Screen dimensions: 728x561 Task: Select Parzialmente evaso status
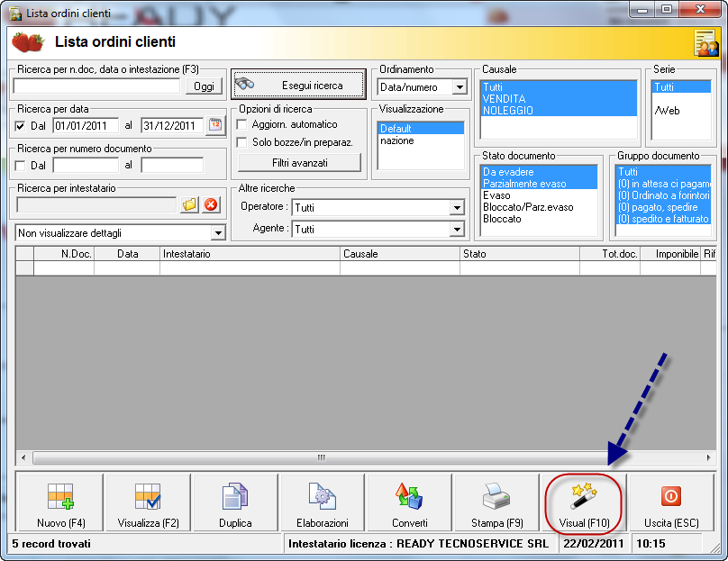[x=539, y=184]
